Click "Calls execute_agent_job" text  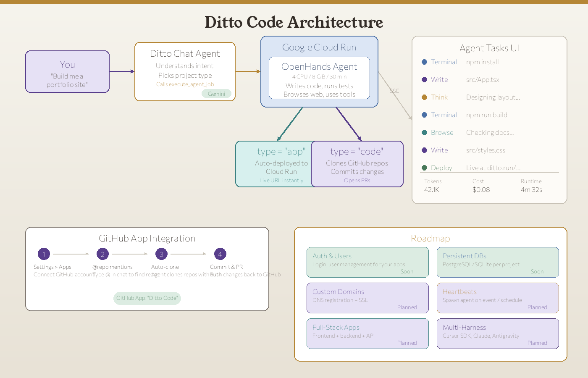tap(185, 84)
